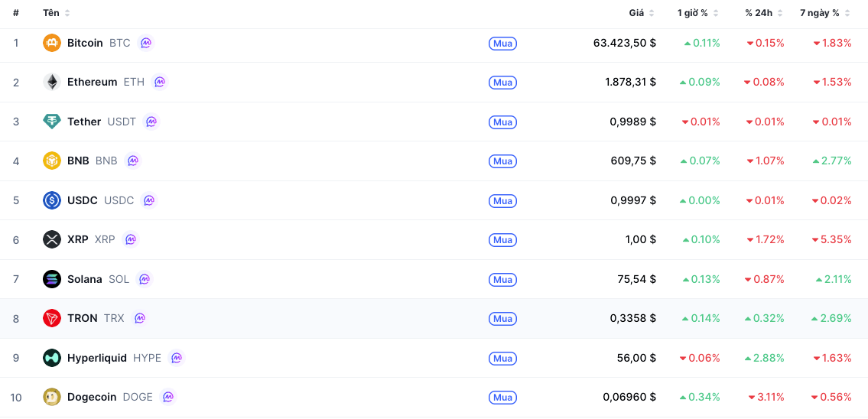The height and width of the screenshot is (419, 868).
Task: Click the USDC coin logo
Action: [52, 200]
